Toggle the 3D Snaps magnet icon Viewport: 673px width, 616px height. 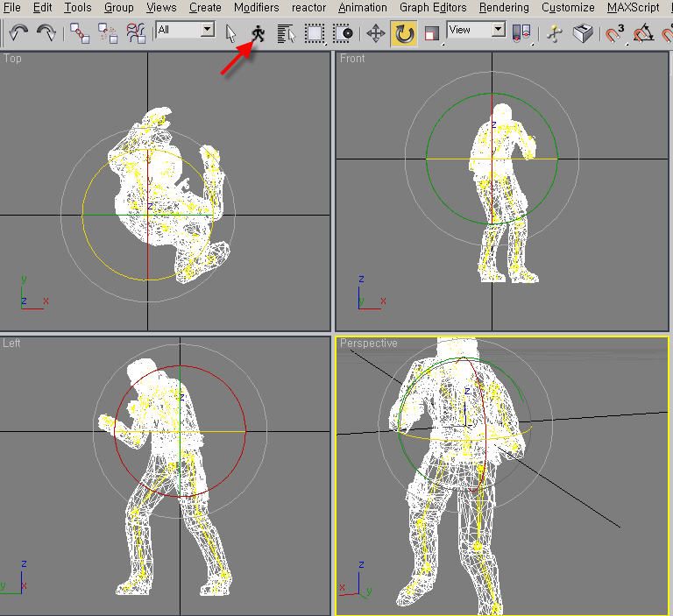[615, 33]
